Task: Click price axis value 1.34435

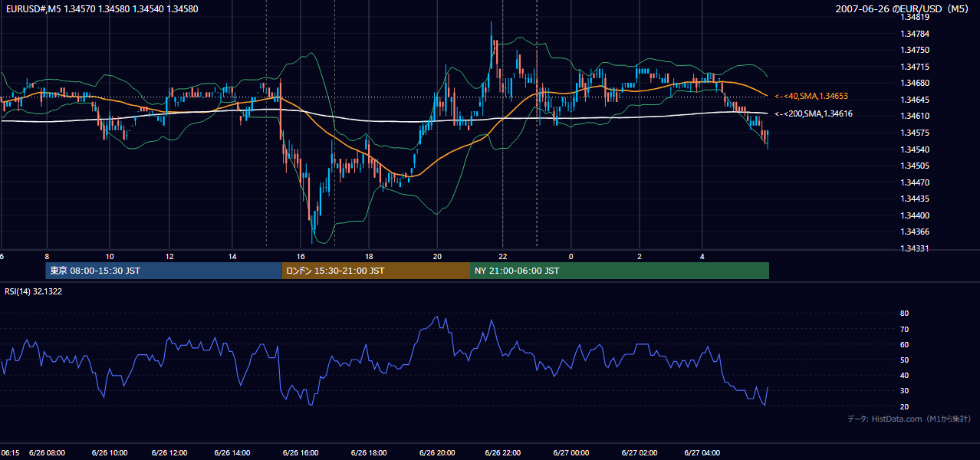Action: click(x=916, y=199)
